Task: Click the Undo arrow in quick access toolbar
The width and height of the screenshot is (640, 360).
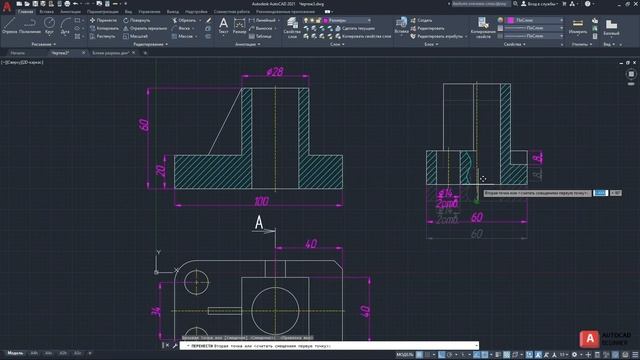Action: [x=76, y=4]
